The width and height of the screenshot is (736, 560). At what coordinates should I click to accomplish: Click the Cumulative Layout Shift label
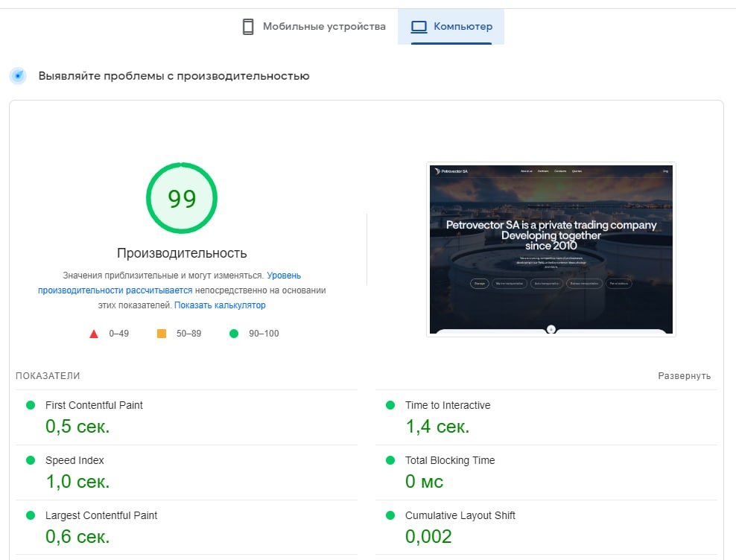click(460, 515)
